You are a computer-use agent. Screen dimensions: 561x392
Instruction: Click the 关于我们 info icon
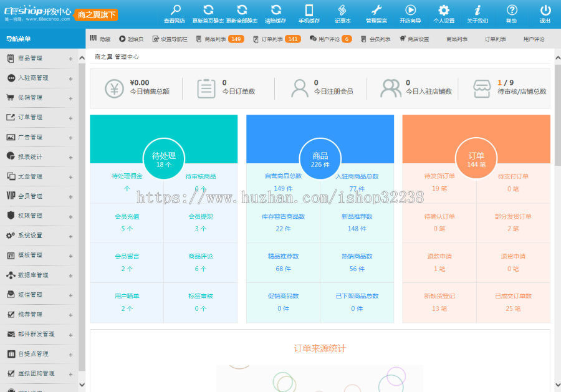[477, 11]
